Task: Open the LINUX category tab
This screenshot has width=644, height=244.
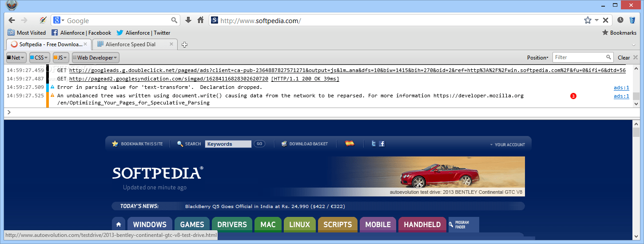Action: pos(300,224)
